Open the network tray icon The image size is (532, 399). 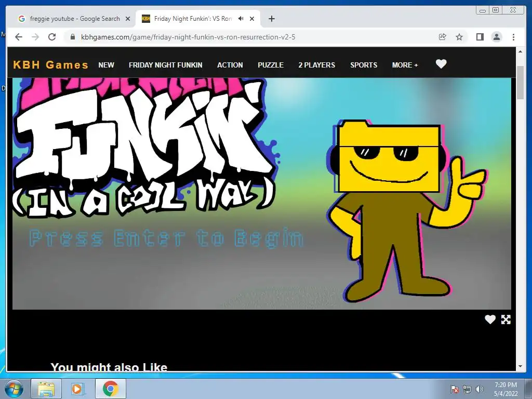click(x=467, y=389)
